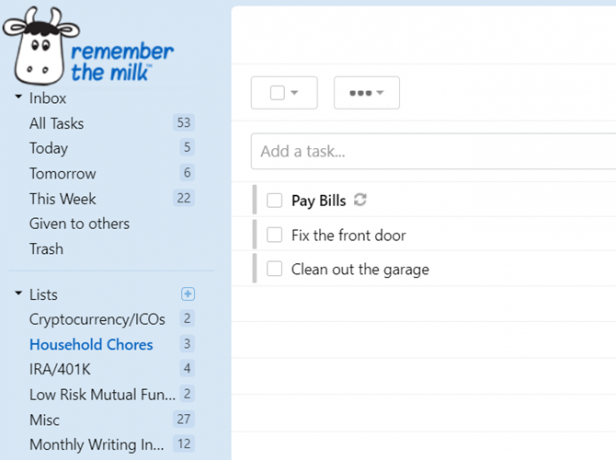Select the Cryptocurrency/ICOs list
The image size is (616, 460).
tap(97, 319)
